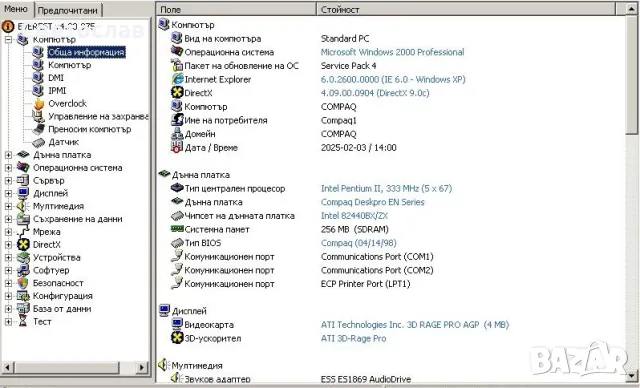Open the Compaq (04/14/98) BIOS link
The width and height of the screenshot is (640, 388).
pos(358,243)
